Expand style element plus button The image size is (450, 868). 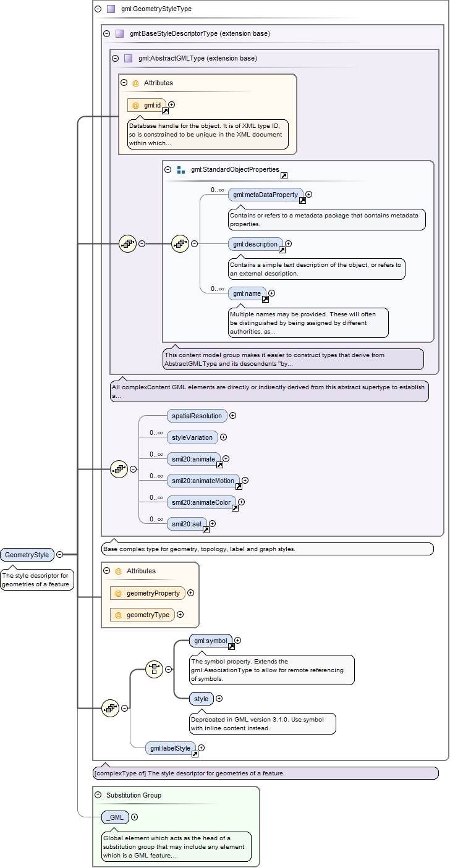coord(219,699)
